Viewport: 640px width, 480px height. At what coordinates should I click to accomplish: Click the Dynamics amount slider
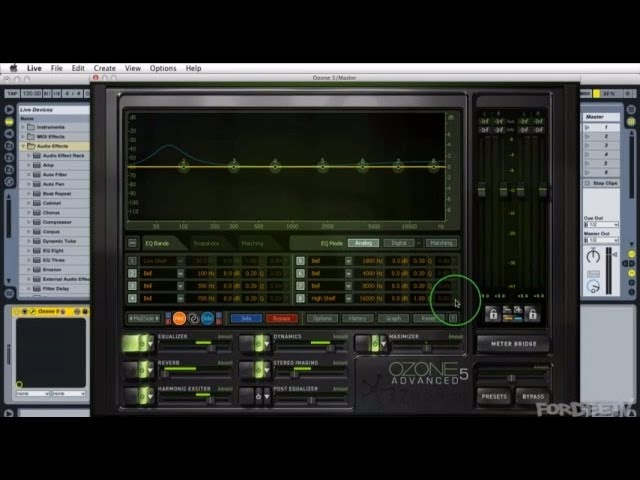click(311, 348)
